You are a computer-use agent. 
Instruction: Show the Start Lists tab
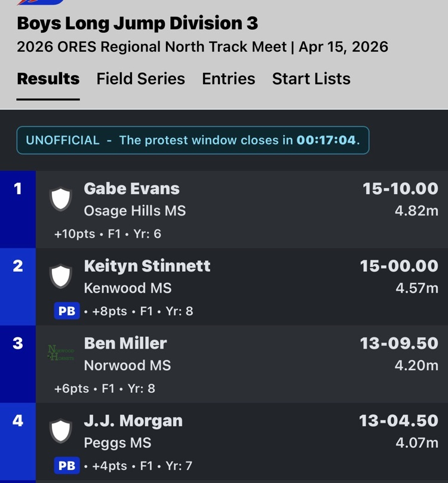tap(311, 79)
